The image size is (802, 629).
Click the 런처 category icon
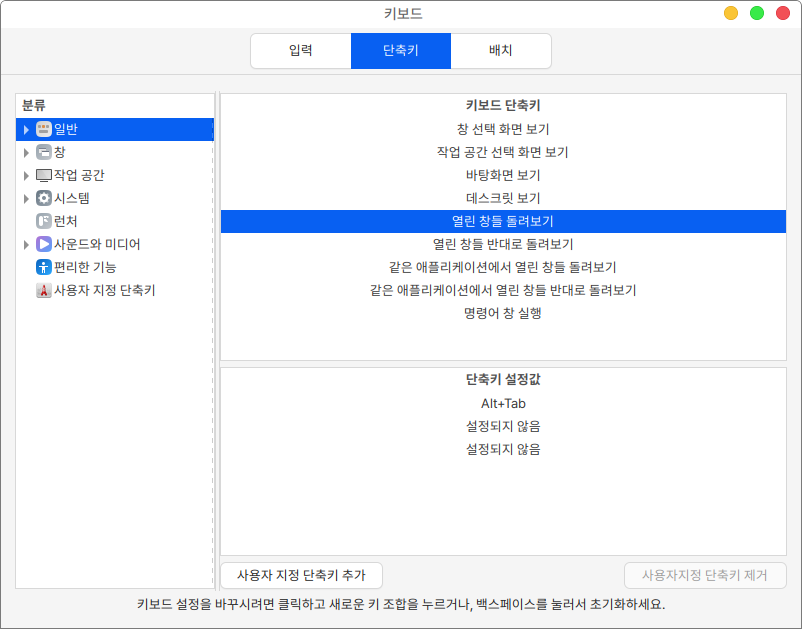(x=43, y=221)
